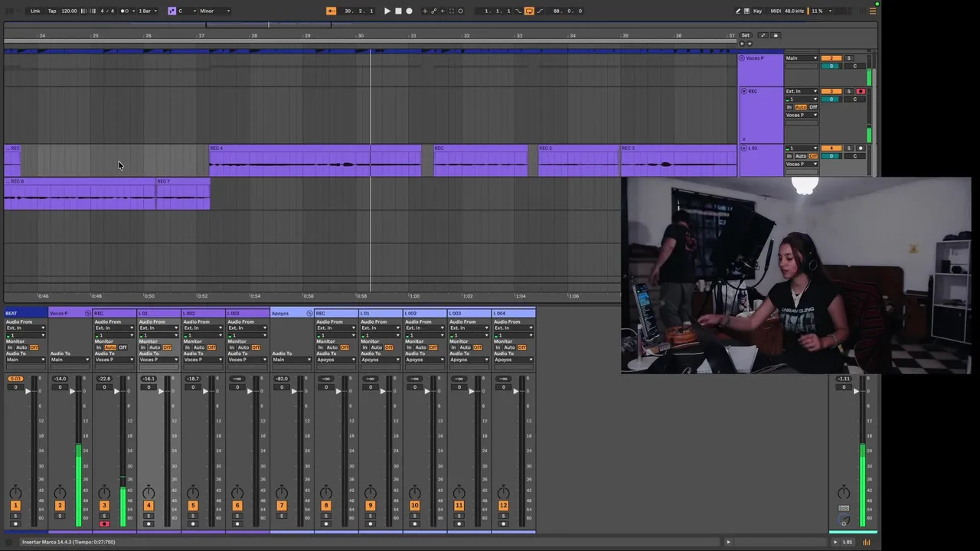Click the Session Record circle icon
980x551 pixels.
coord(460,11)
